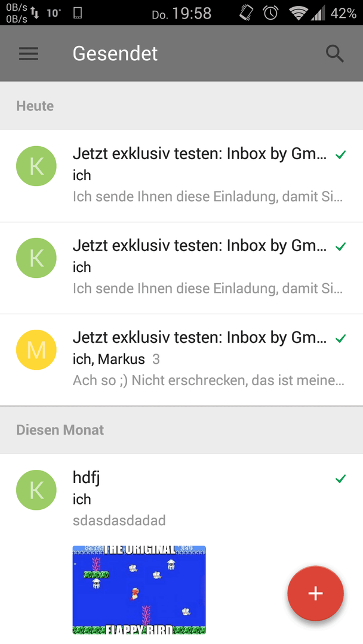Tap the search magnifier icon
This screenshot has height=644, width=363.
[334, 54]
